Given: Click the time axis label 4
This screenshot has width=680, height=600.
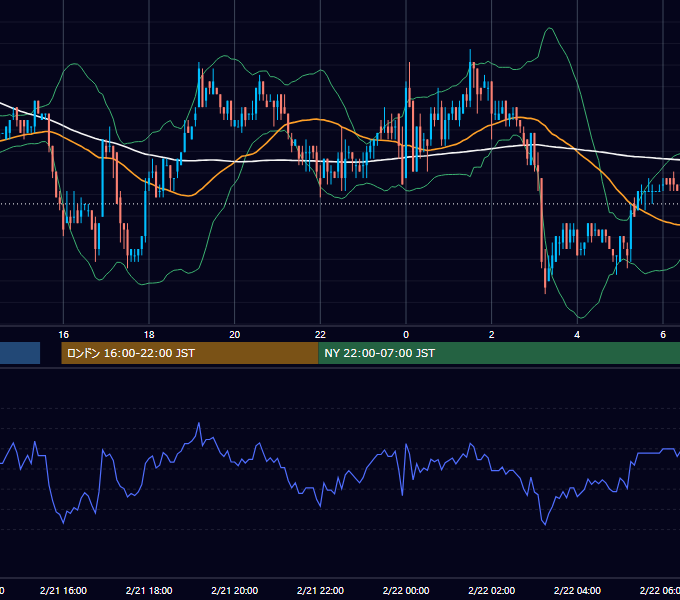Looking at the screenshot, I should pyautogui.click(x=577, y=335).
